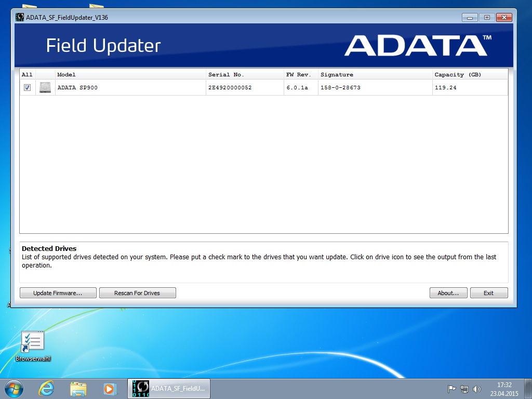
Task: Open the About dialog
Action: coord(448,293)
